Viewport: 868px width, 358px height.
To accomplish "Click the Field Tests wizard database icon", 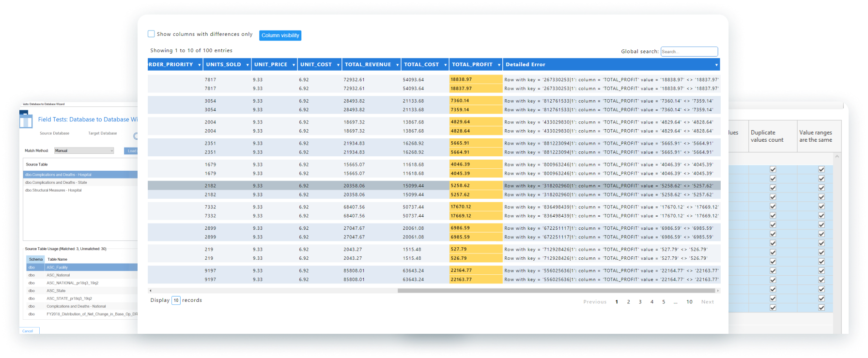I will coord(26,120).
